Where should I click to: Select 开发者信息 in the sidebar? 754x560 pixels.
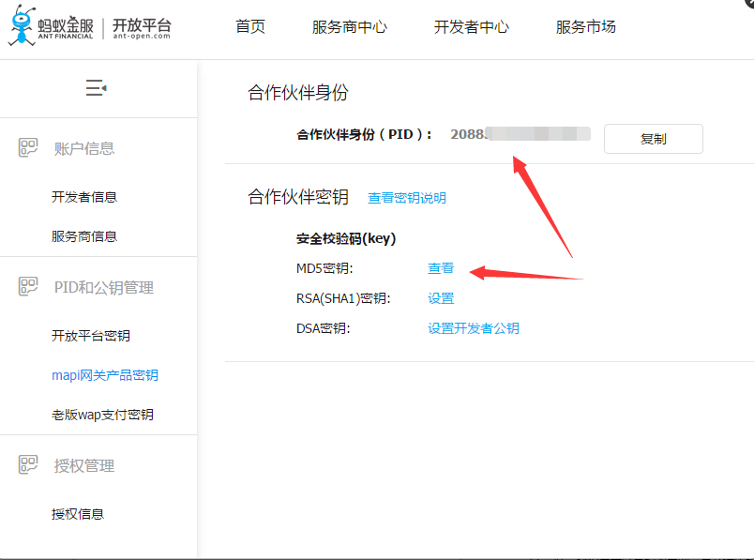84,197
